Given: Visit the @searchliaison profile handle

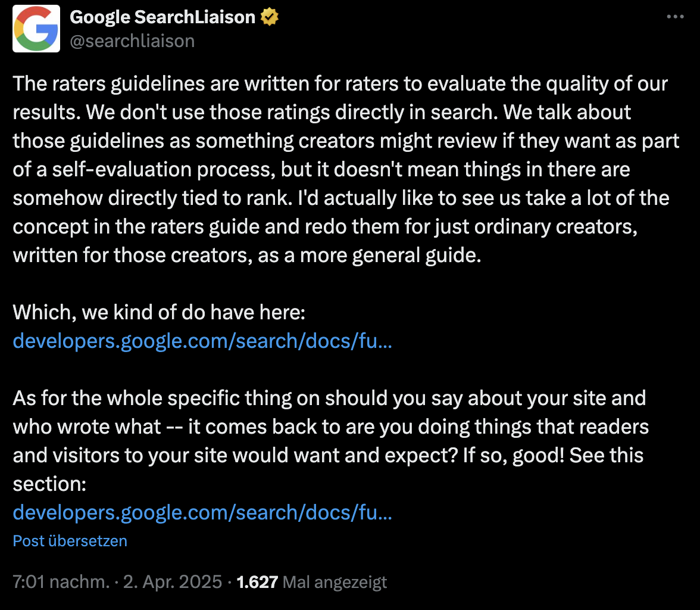Looking at the screenshot, I should pos(132,41).
